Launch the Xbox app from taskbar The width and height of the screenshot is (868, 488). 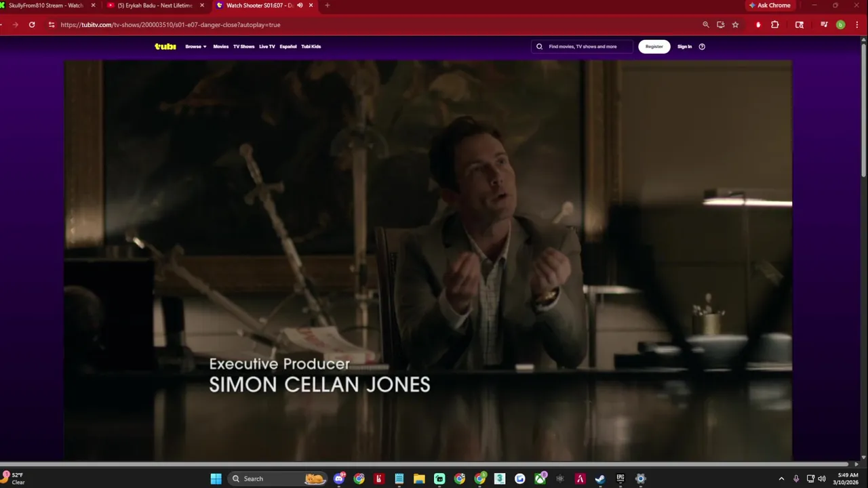[x=540, y=479]
